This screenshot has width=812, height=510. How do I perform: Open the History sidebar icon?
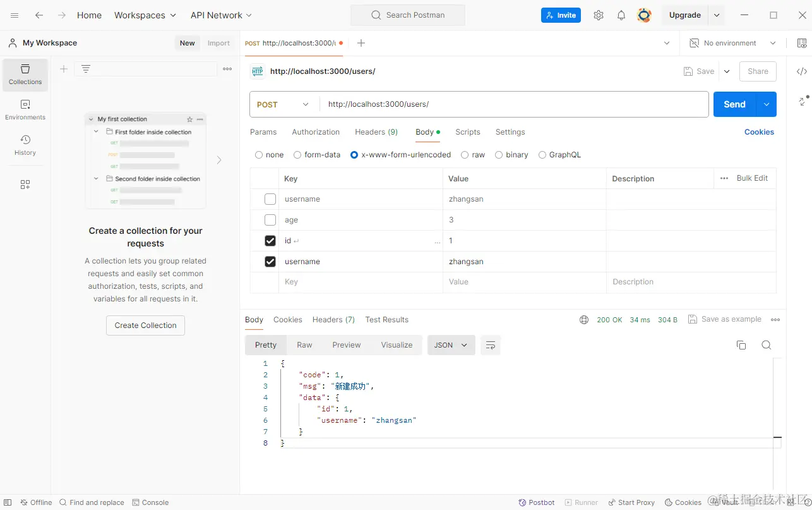[x=25, y=145]
